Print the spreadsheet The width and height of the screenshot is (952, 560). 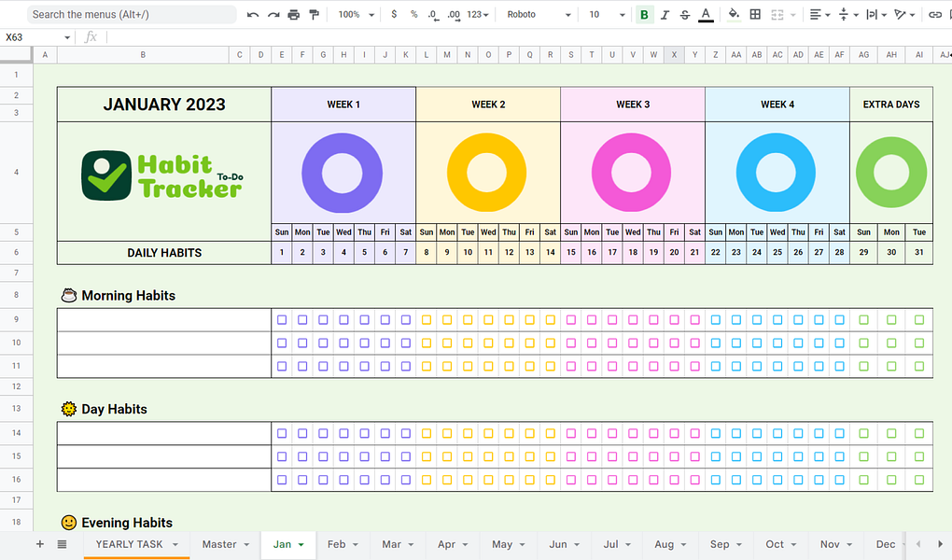294,15
